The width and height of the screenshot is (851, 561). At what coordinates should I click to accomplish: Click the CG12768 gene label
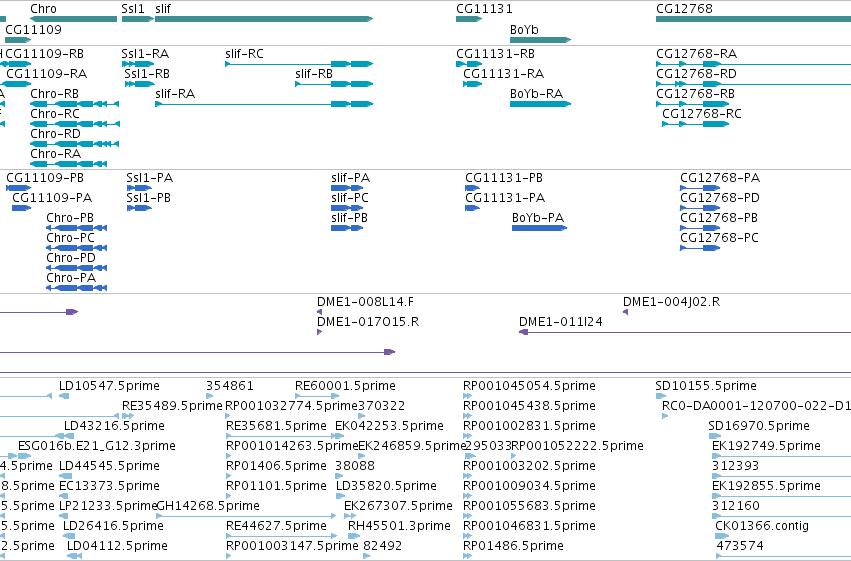pyautogui.click(x=684, y=9)
